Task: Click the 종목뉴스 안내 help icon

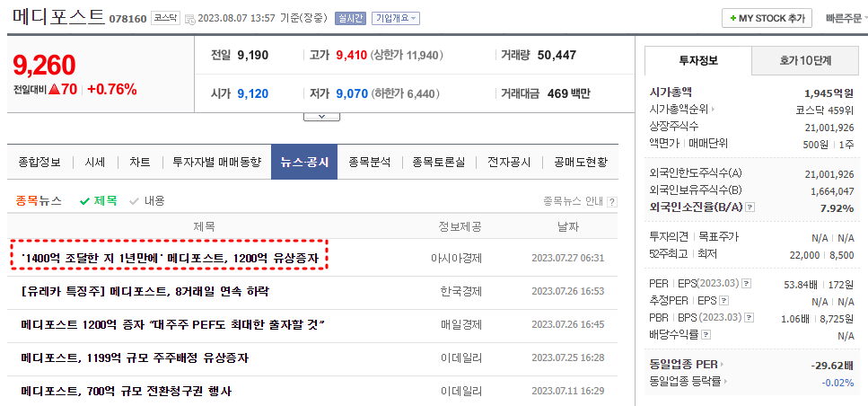Action: tap(611, 201)
